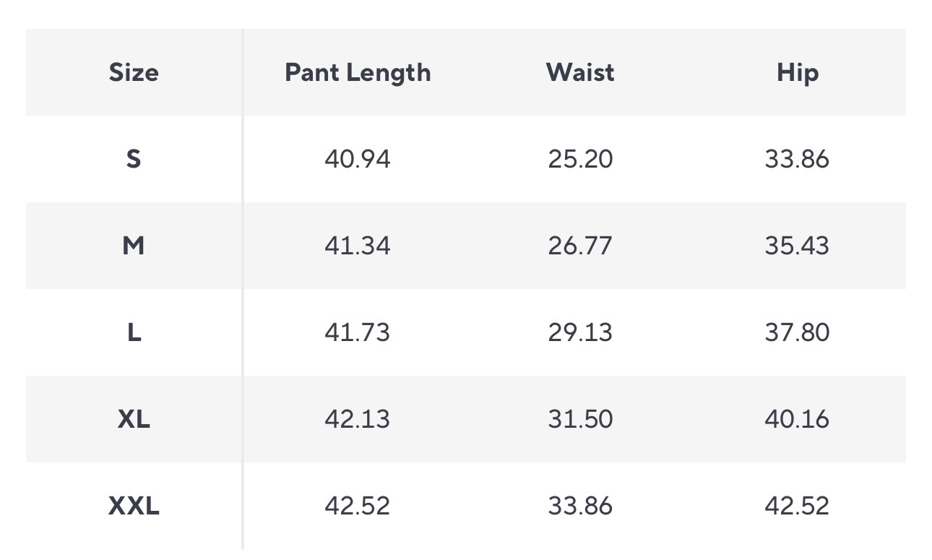Click waist value 29.13

pos(580,332)
